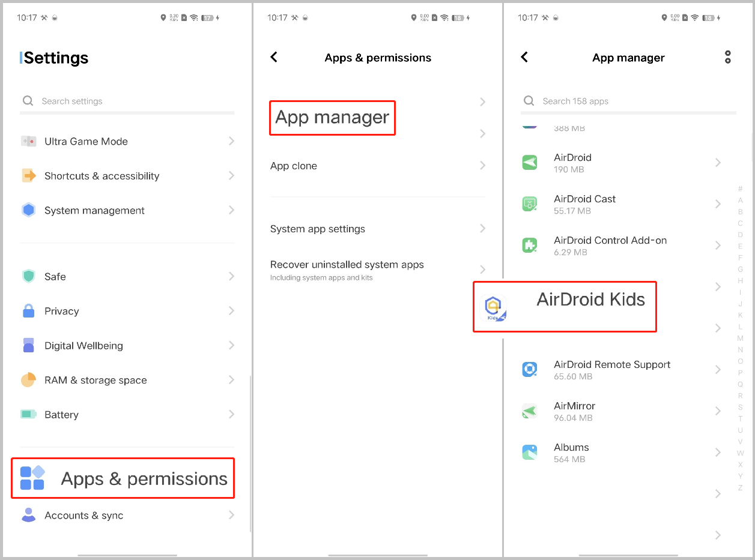The width and height of the screenshot is (755, 560).
Task: Tap 'Including system apps and kits' subtitle
Action: point(321,277)
